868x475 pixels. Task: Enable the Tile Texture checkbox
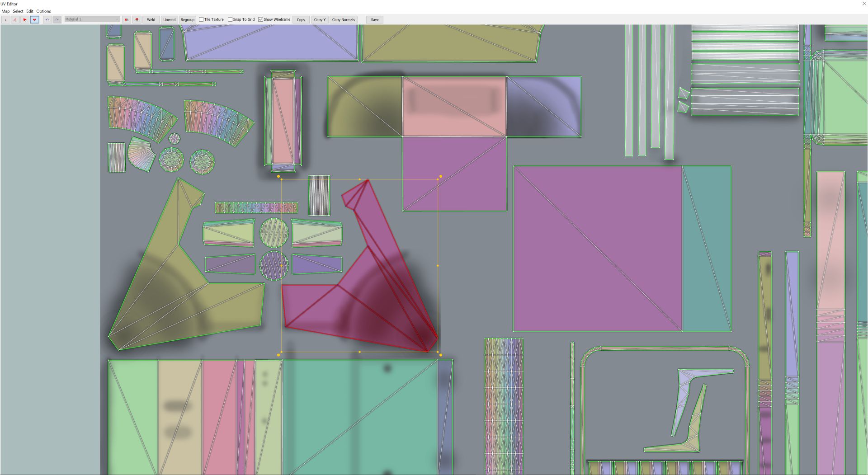[x=201, y=19]
